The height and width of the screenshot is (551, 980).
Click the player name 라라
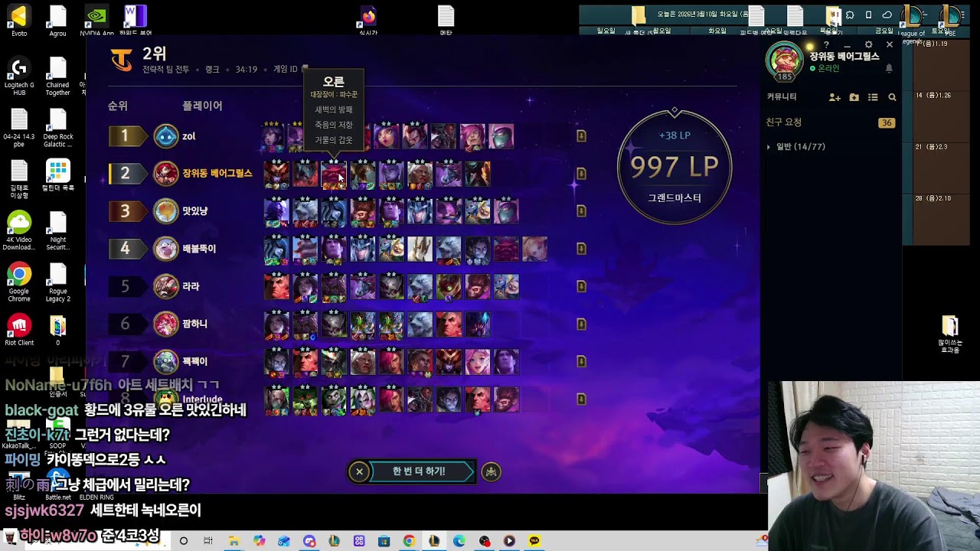click(191, 286)
